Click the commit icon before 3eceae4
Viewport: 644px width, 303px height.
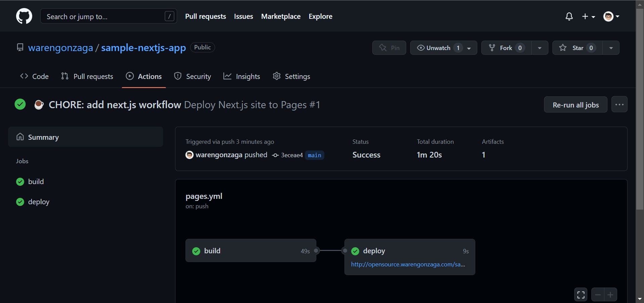coord(275,155)
